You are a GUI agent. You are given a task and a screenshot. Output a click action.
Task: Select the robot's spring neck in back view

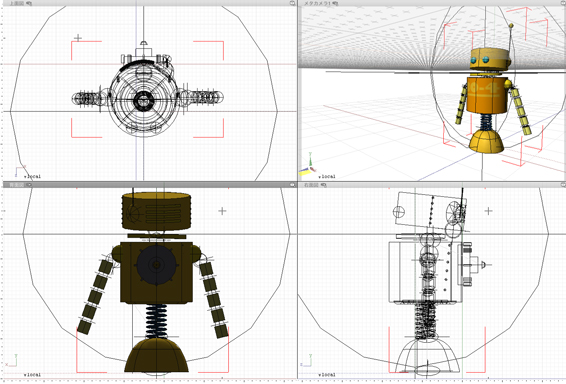[156, 321]
